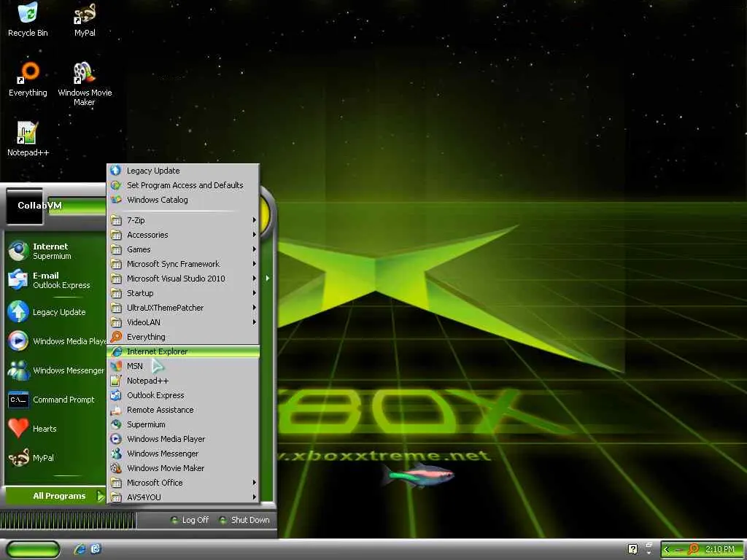
Task: Click the CollabVM user picture tile
Action: pos(25,206)
